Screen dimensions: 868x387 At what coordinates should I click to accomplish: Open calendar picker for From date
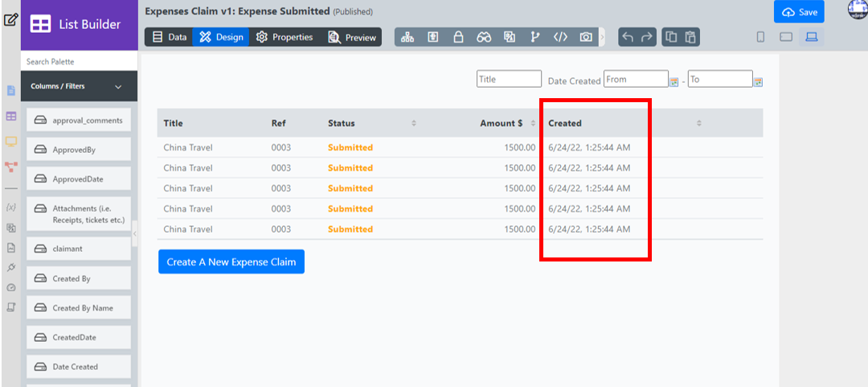pos(674,80)
